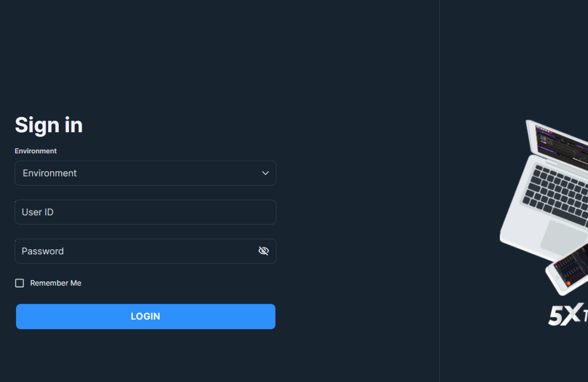Click the laptop illustration's screen
This screenshot has height=382, width=588.
pos(562,145)
